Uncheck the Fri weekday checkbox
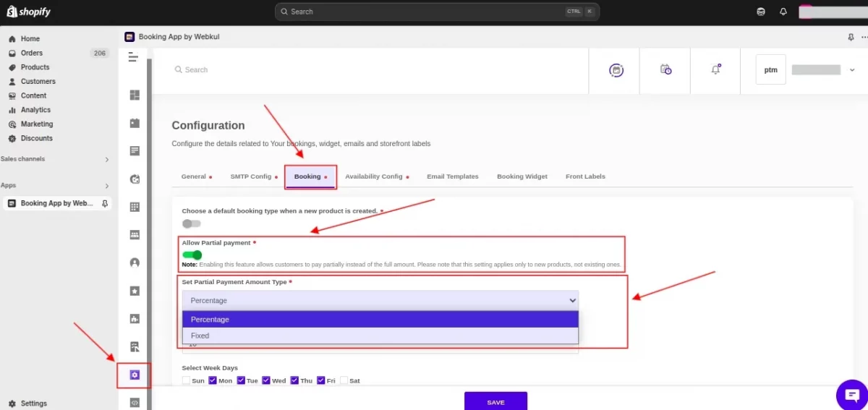The height and width of the screenshot is (410, 868). click(321, 380)
